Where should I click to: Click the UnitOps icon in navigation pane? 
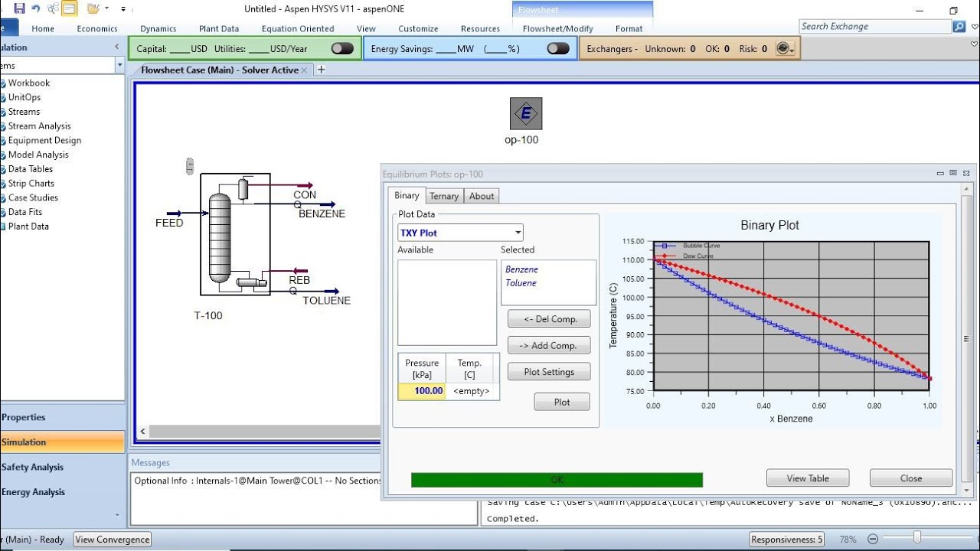(2, 98)
